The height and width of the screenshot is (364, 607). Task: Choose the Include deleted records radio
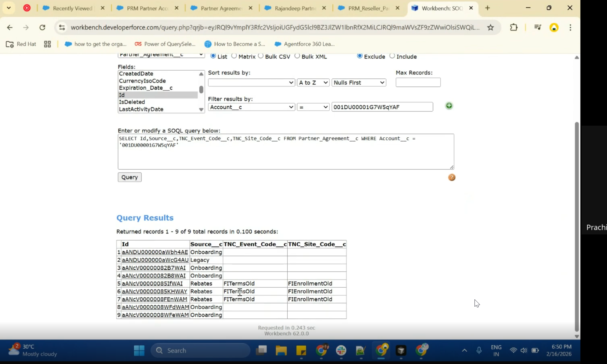pos(392,56)
